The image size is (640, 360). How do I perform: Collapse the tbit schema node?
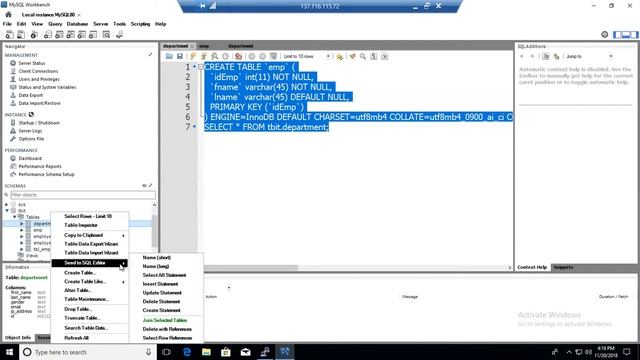[x=7, y=211]
